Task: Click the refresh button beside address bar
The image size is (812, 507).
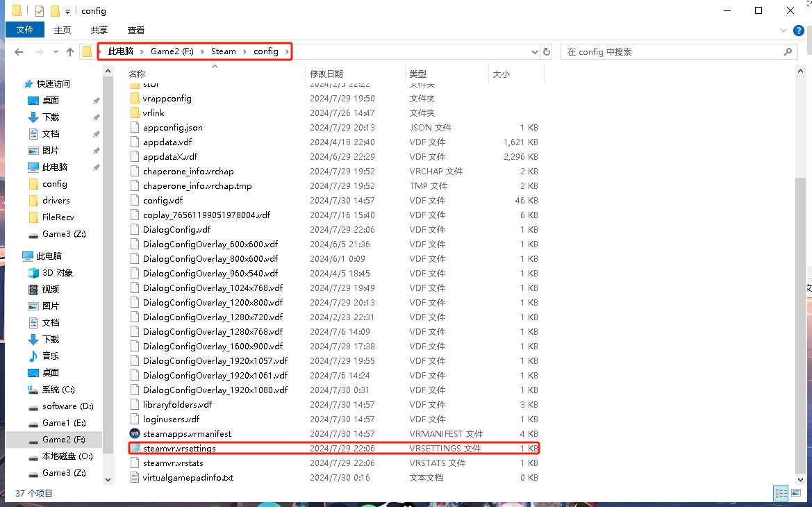Action: pos(547,52)
